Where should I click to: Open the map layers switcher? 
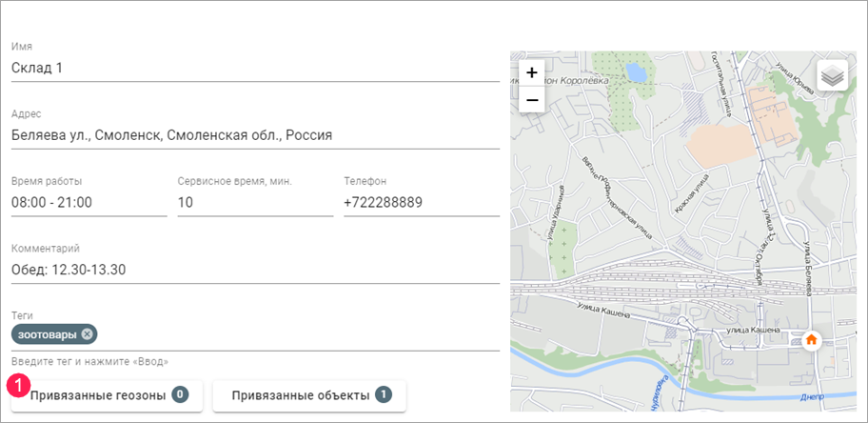pyautogui.click(x=832, y=75)
